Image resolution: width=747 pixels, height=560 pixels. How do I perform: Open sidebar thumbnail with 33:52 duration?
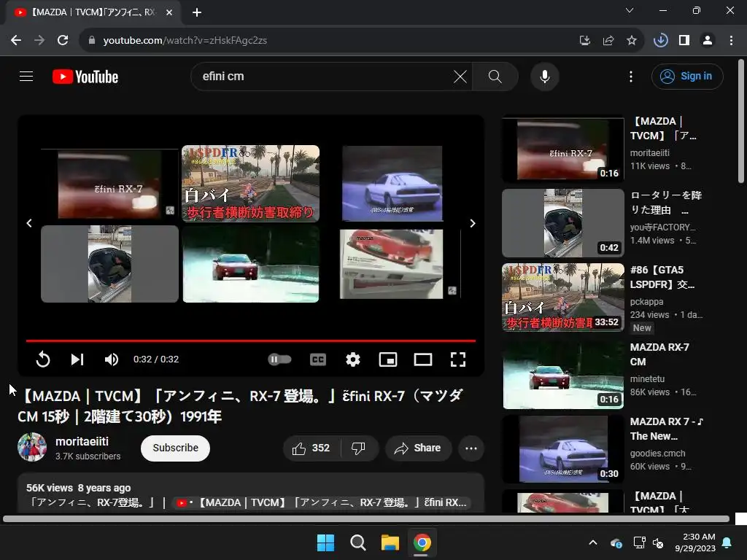(x=563, y=297)
